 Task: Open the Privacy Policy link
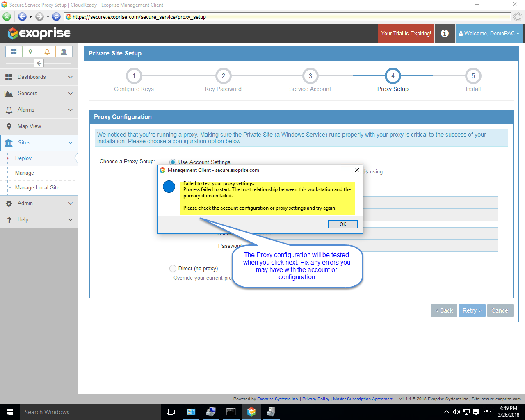tap(316, 399)
